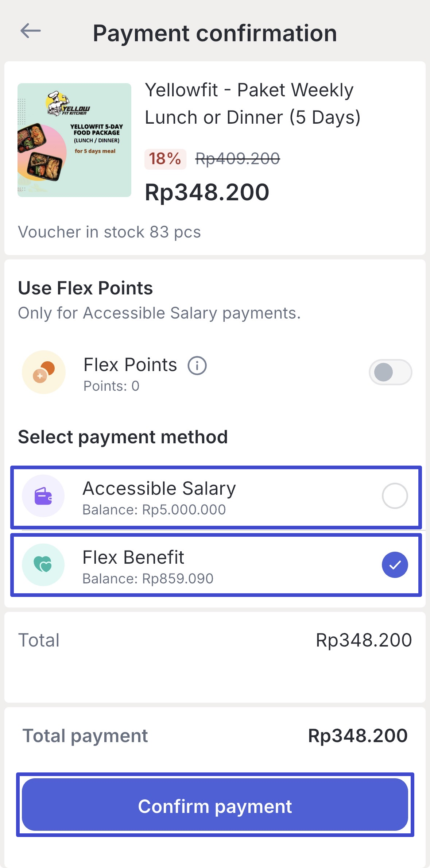430x868 pixels.
Task: Click the Select payment method heading
Action: (123, 437)
